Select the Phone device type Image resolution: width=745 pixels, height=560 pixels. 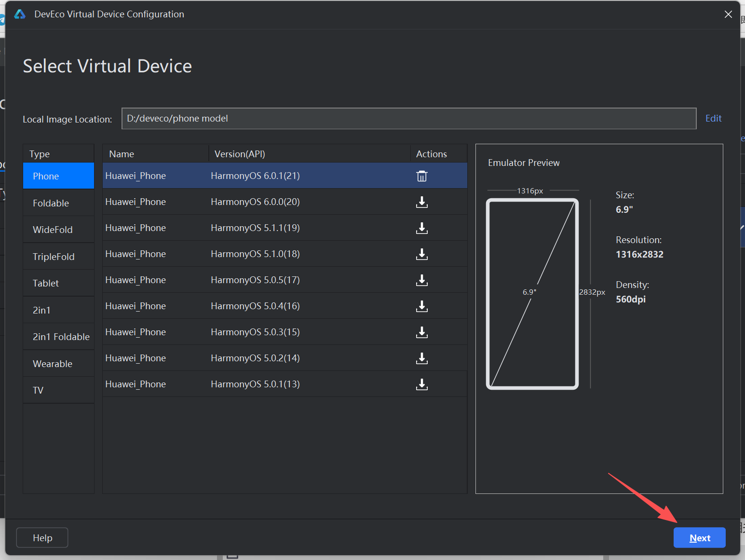pos(58,176)
